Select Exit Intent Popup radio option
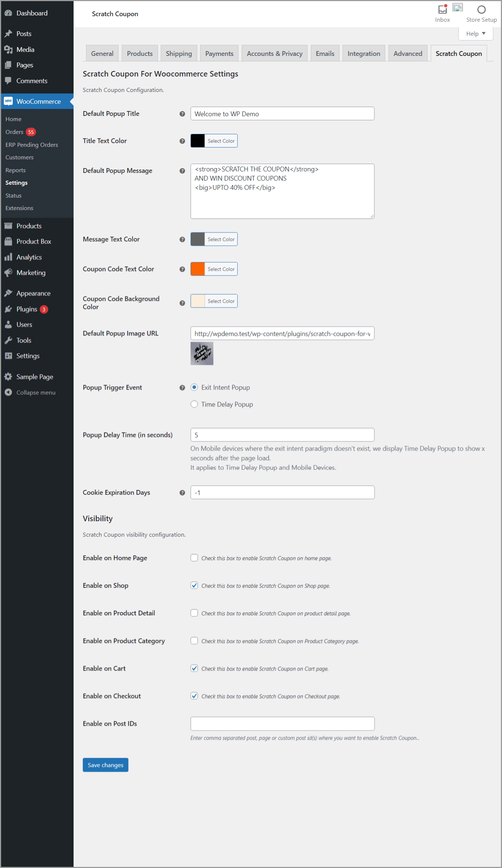This screenshot has width=502, height=868. coord(194,387)
